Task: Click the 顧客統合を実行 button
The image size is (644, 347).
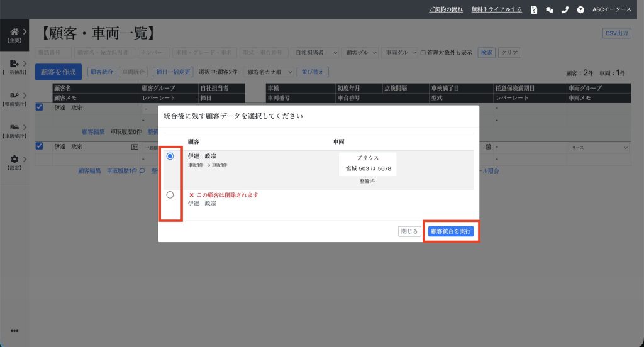Action: (x=450, y=231)
